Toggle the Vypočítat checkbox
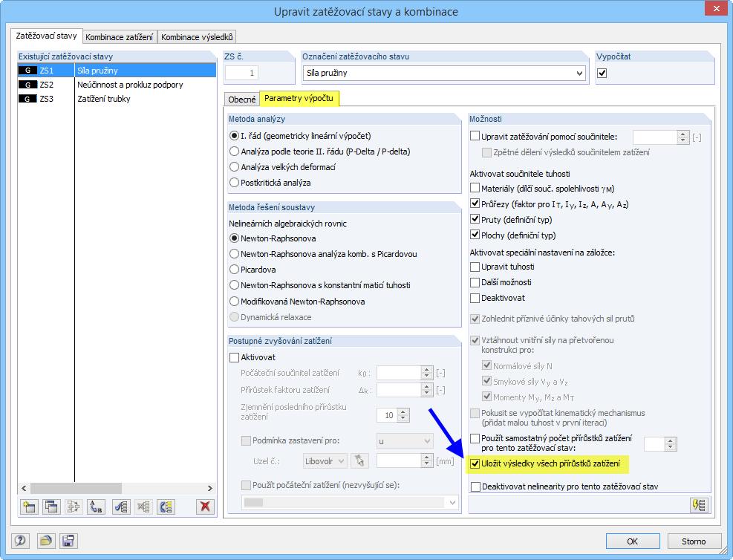 click(x=602, y=74)
